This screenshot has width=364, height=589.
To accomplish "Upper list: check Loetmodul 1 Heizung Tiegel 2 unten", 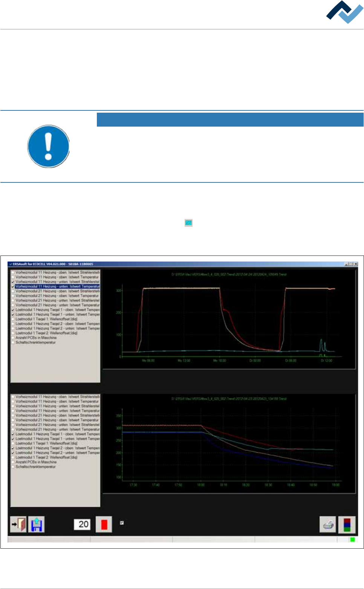I will (13, 329).
